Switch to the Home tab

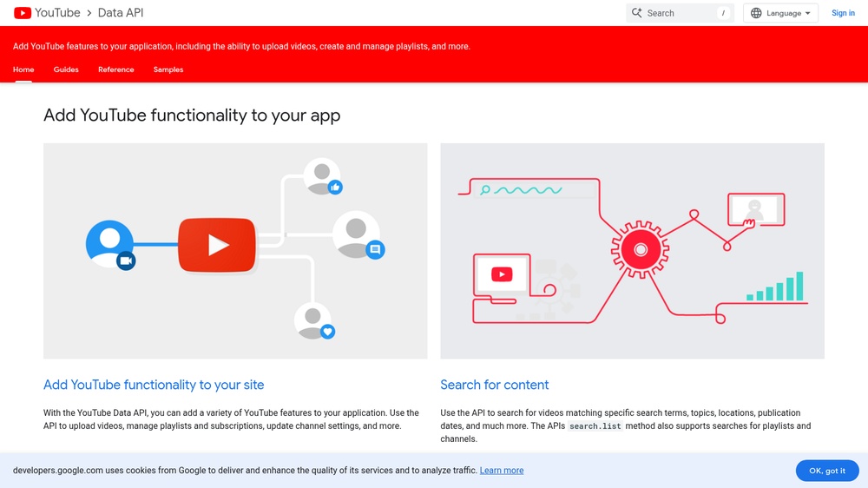point(23,69)
